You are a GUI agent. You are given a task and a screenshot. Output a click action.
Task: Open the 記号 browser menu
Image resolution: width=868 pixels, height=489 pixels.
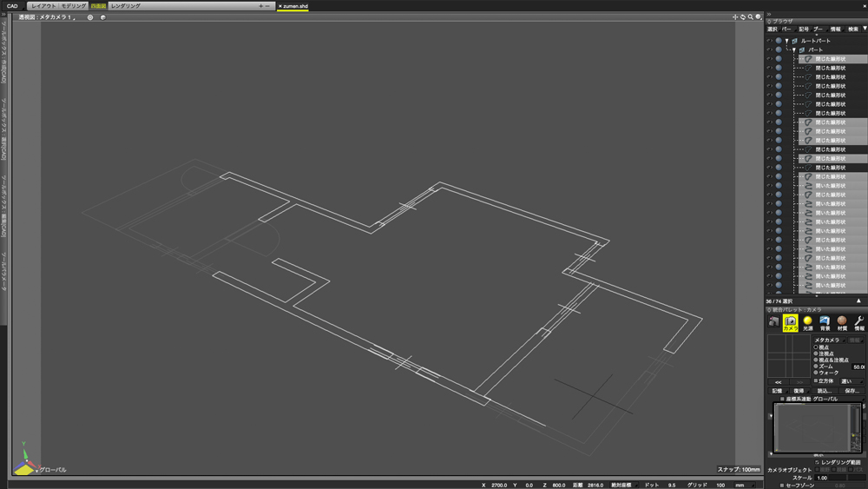pos(804,29)
